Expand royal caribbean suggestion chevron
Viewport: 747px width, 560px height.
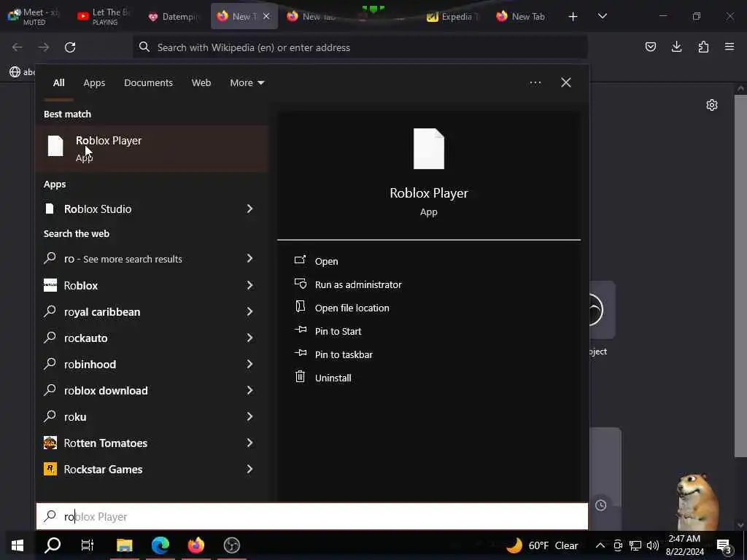(x=249, y=311)
